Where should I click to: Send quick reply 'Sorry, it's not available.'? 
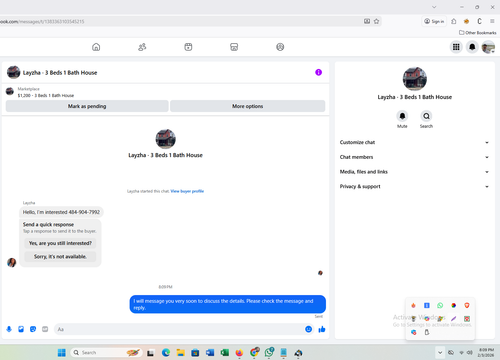coord(60,257)
